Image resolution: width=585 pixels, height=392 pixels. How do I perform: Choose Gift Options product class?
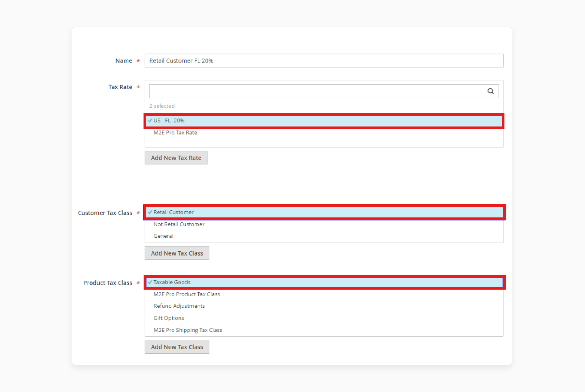point(324,318)
